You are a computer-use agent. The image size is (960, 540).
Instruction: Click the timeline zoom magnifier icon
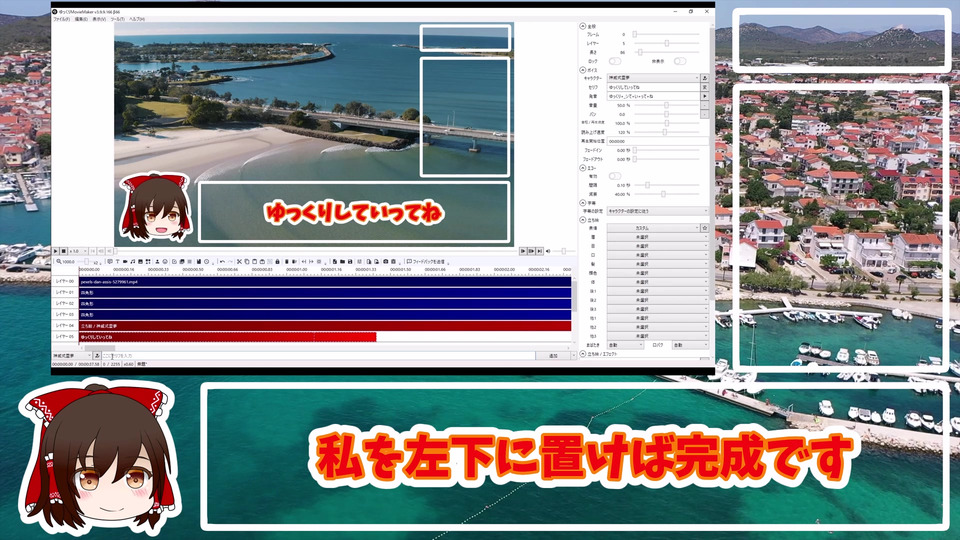[x=59, y=261]
